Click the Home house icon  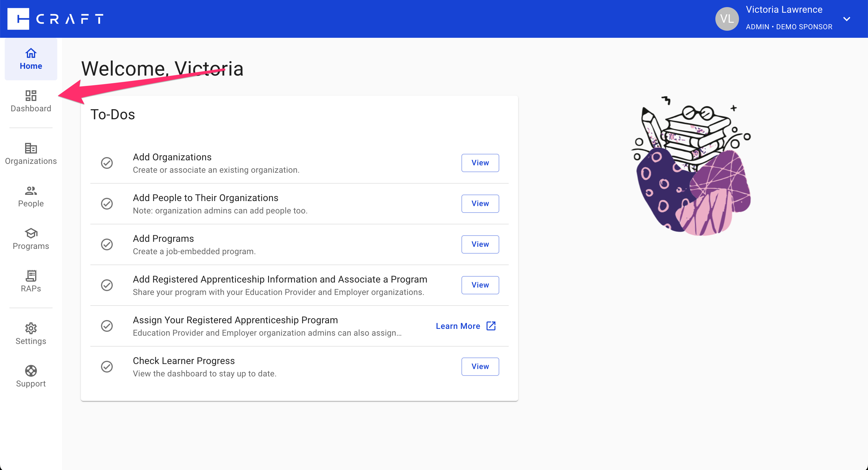(31, 53)
